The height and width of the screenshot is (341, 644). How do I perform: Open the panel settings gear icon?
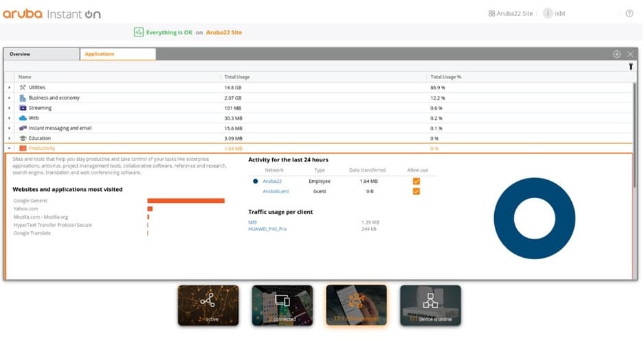pyautogui.click(x=617, y=54)
